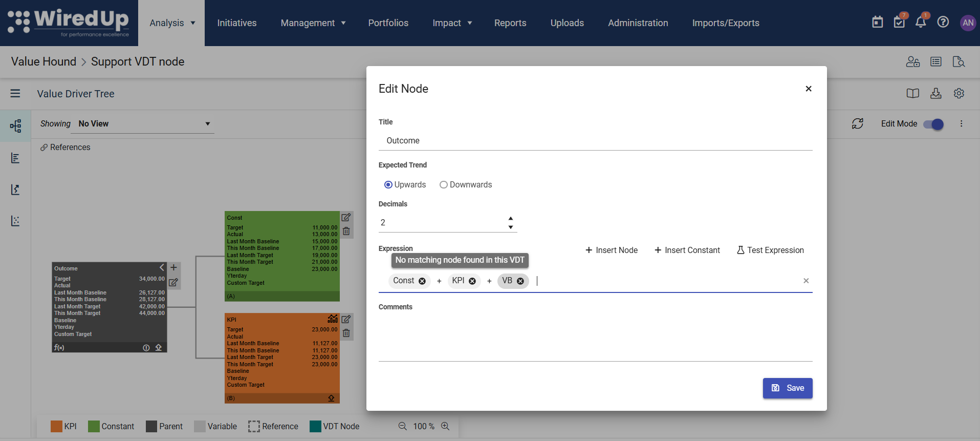
Task: Open the help question mark icon
Action: click(943, 22)
